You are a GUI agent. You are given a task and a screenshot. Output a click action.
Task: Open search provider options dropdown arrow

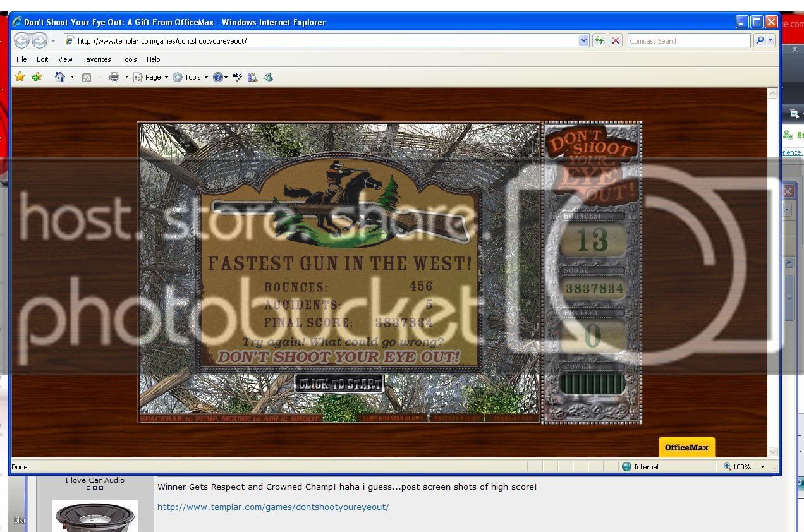click(770, 41)
